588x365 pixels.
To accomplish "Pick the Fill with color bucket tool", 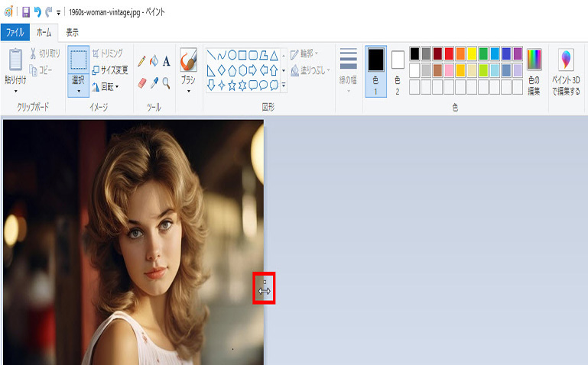I will pos(154,61).
